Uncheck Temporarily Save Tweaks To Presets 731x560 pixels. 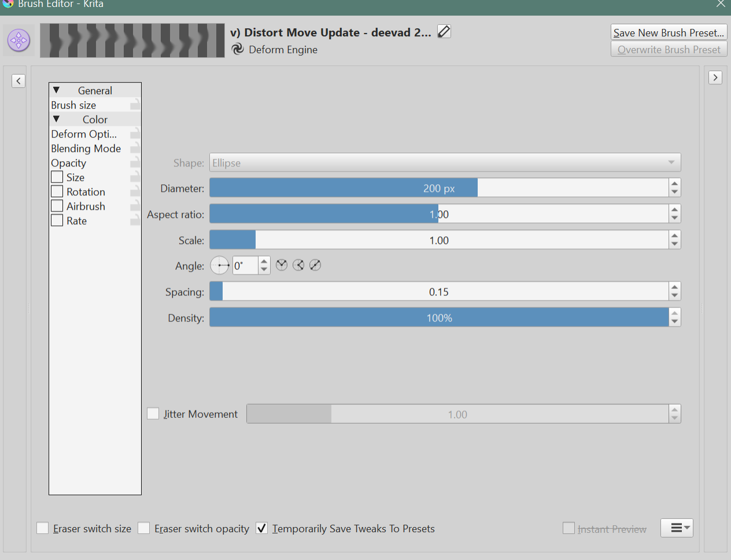pos(262,528)
